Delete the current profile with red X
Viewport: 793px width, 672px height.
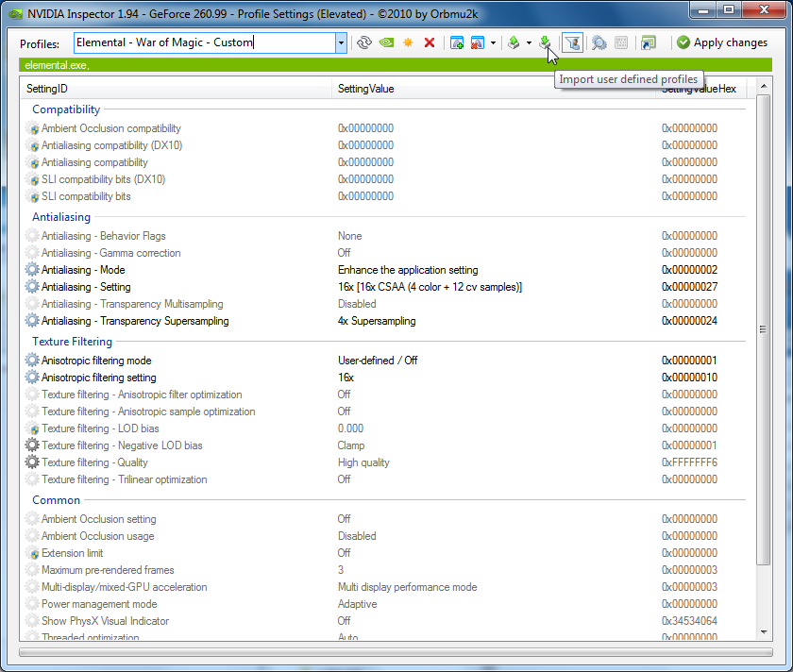point(430,42)
